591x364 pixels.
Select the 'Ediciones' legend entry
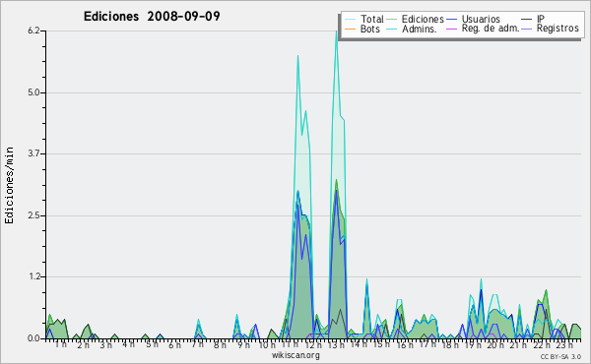(423, 19)
